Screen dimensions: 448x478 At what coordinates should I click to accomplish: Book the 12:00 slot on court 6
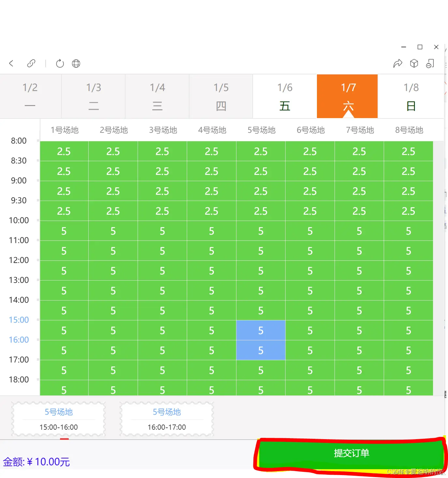tap(310, 271)
